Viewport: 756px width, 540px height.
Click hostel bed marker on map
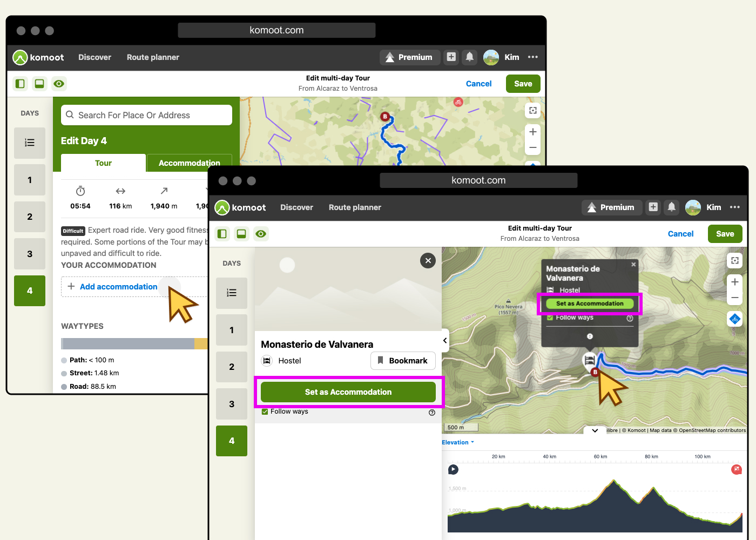[x=590, y=360]
